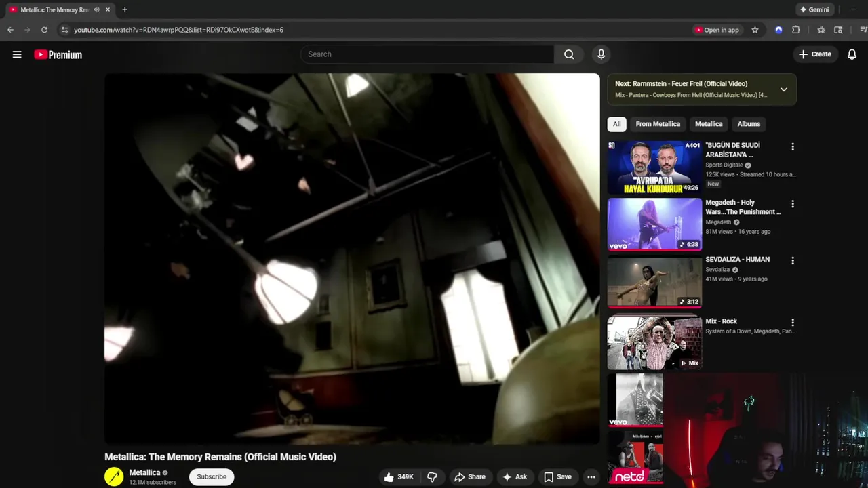Open Sports Digitale video thumbnail

(654, 167)
